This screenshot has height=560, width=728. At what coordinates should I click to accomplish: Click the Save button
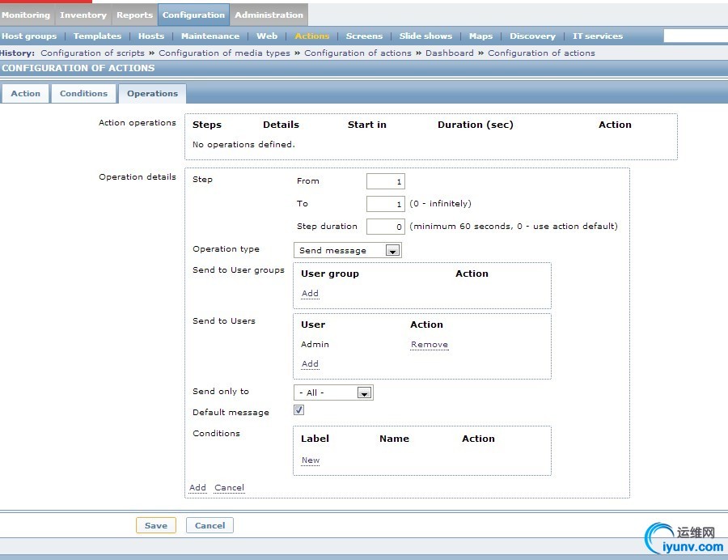point(155,525)
